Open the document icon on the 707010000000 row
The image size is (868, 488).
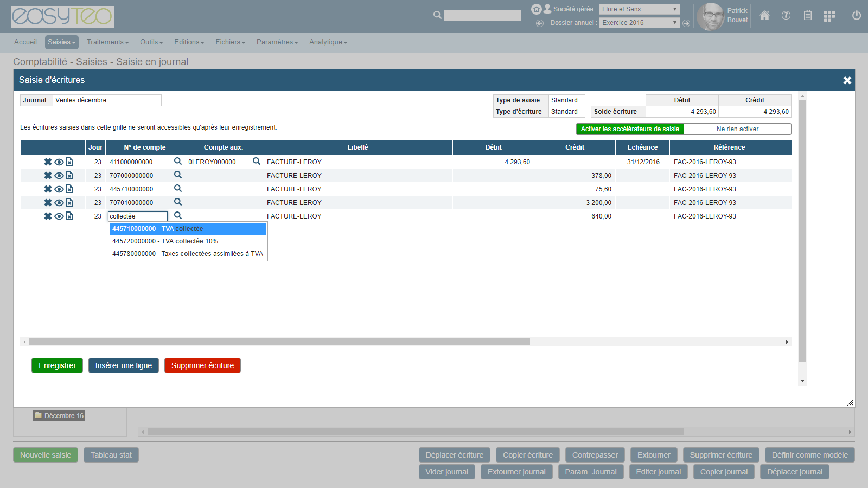[x=69, y=202]
